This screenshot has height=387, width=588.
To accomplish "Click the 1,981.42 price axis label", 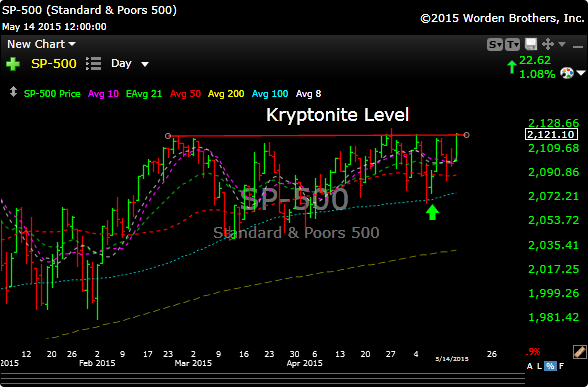I will point(554,317).
